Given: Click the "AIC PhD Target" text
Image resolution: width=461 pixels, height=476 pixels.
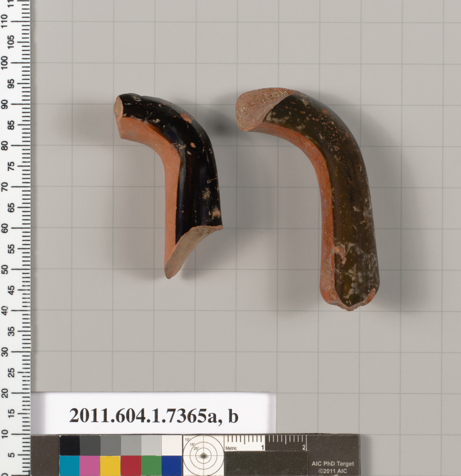Looking at the screenshot, I should click(333, 464).
